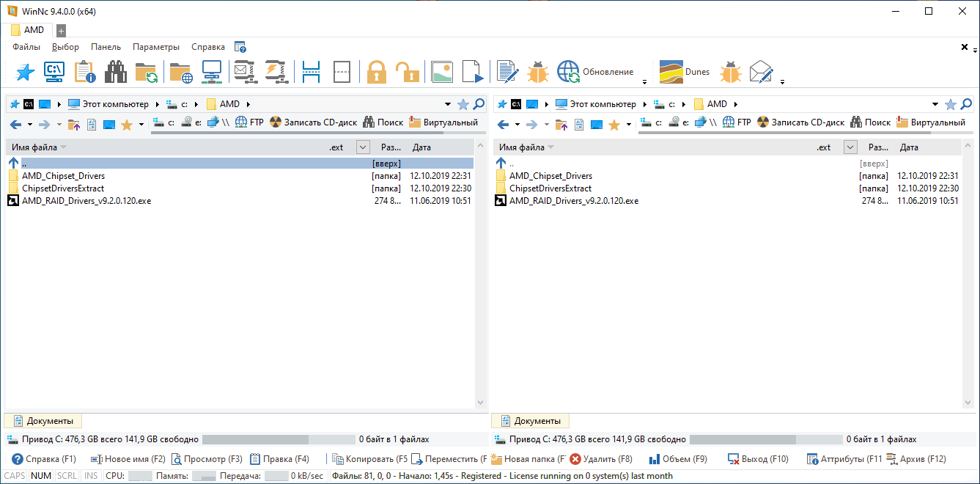Expand the arrow after AMD in right breadcrumb
The height and width of the screenshot is (484, 980).
tap(735, 104)
